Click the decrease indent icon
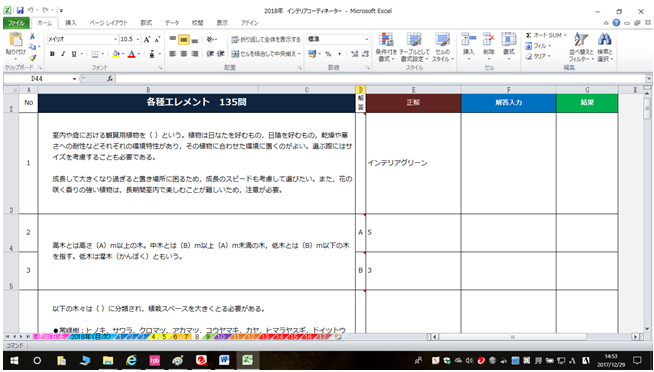 [210, 54]
